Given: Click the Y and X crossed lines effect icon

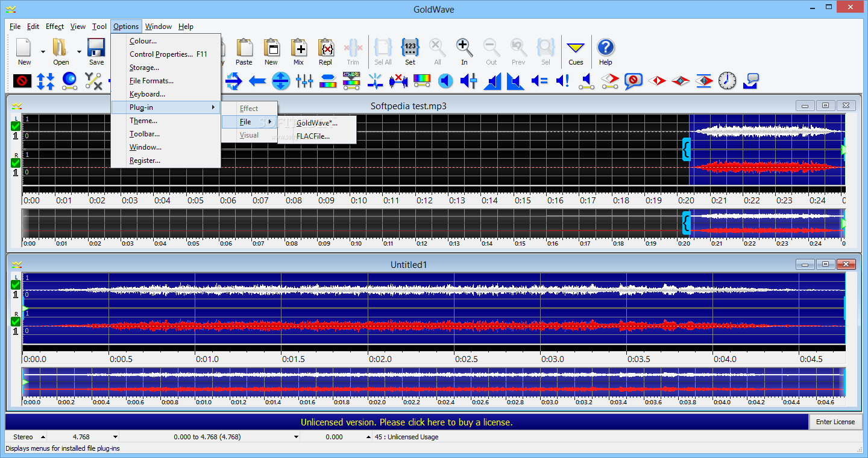Looking at the screenshot, I should coord(93,80).
